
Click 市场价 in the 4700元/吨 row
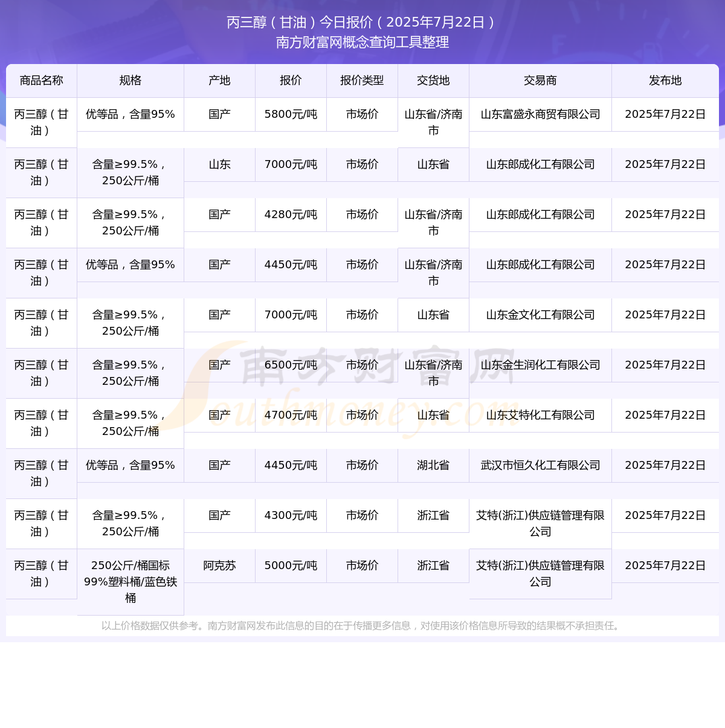pos(362,415)
